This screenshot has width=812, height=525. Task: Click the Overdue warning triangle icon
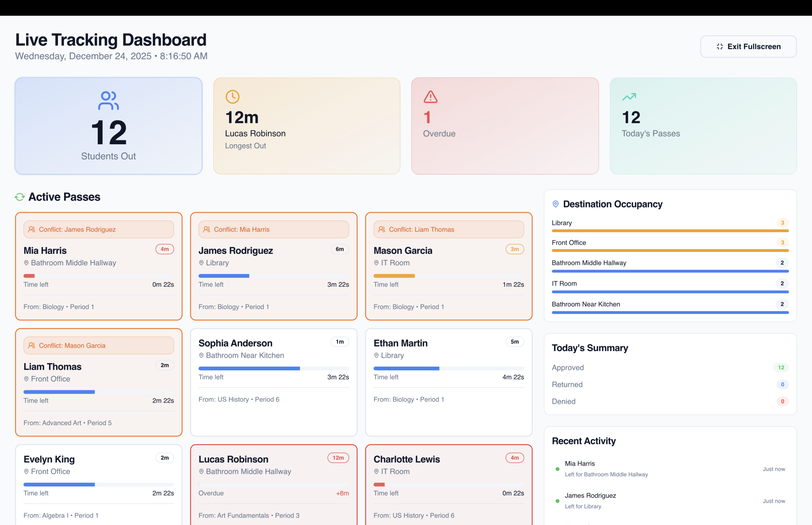coord(430,97)
